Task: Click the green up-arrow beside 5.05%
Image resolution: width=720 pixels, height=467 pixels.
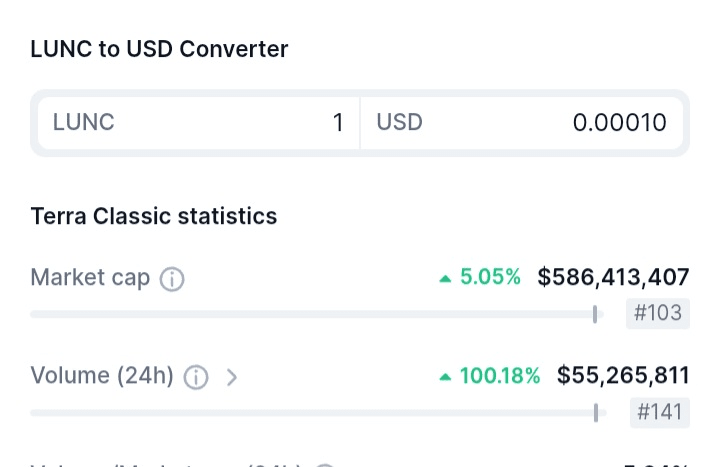Action: tap(445, 279)
